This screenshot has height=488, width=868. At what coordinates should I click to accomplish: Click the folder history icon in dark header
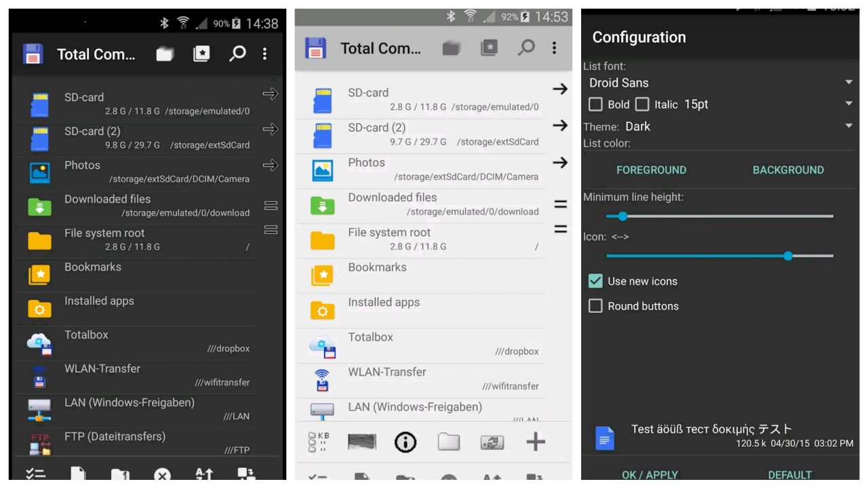165,54
